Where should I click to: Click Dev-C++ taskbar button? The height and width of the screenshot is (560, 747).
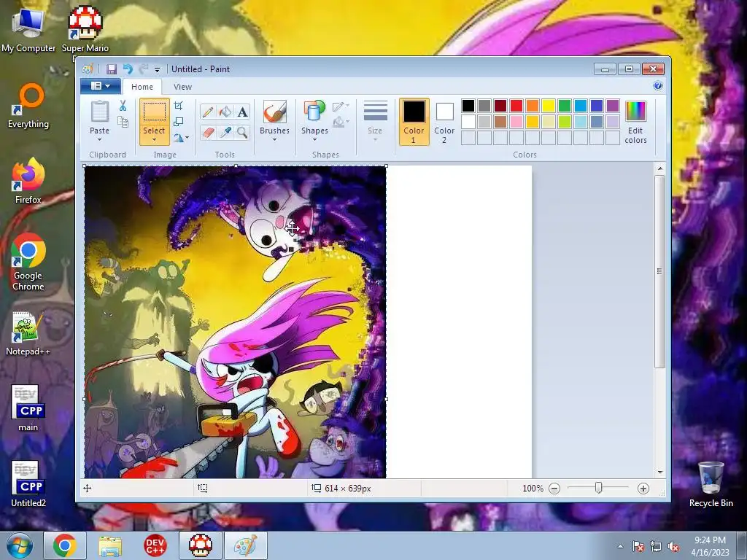[155, 545]
